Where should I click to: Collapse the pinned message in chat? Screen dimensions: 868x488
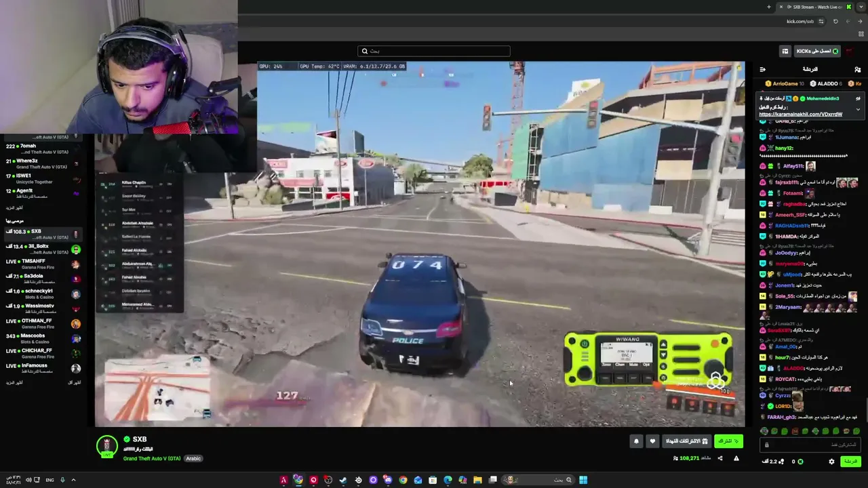(858, 109)
